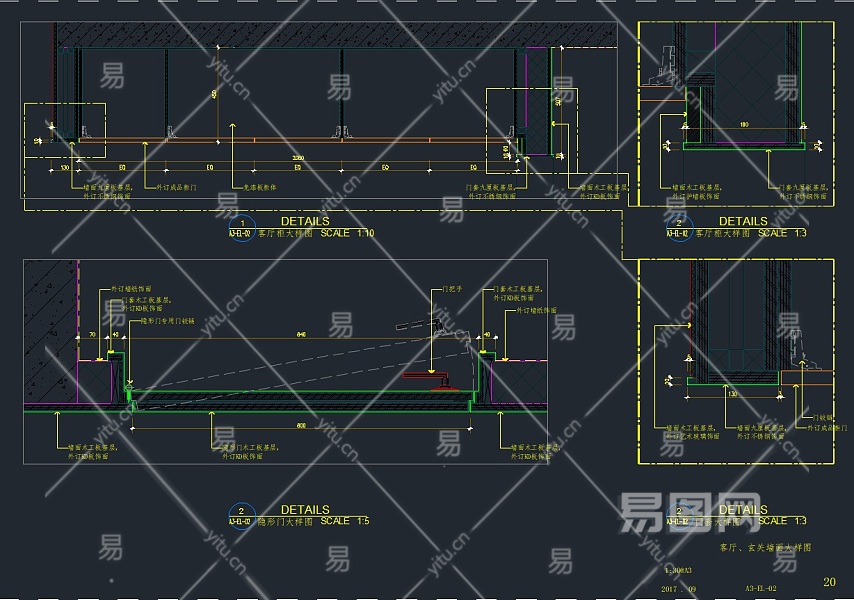The image size is (854, 600).
Task: Select the yellow dashed callout box at left cabinet
Action: point(65,130)
